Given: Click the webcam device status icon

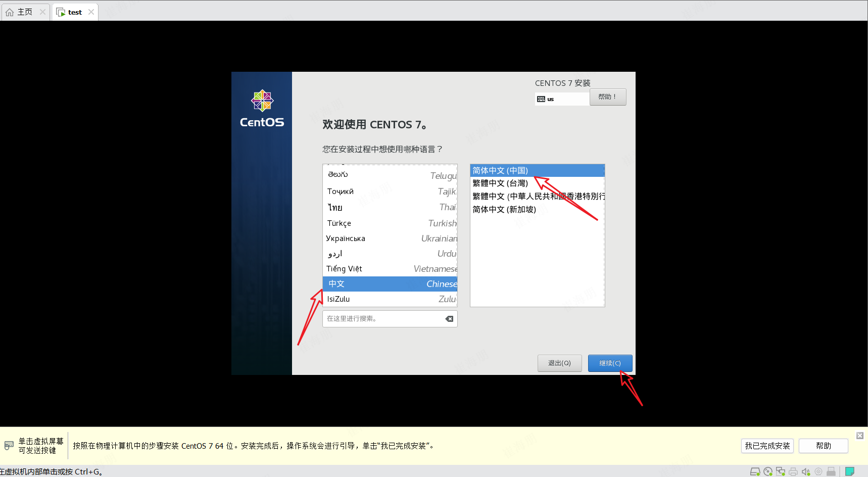Looking at the screenshot, I should 818,471.
